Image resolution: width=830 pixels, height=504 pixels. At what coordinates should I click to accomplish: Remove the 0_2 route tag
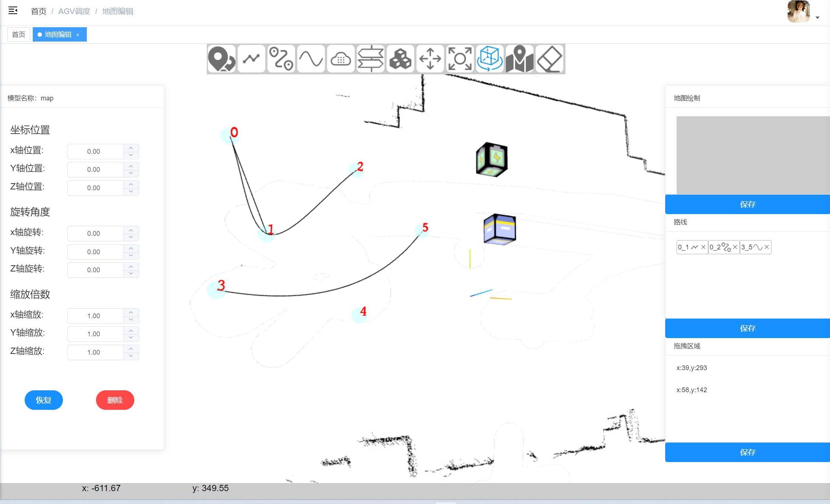[x=735, y=247]
